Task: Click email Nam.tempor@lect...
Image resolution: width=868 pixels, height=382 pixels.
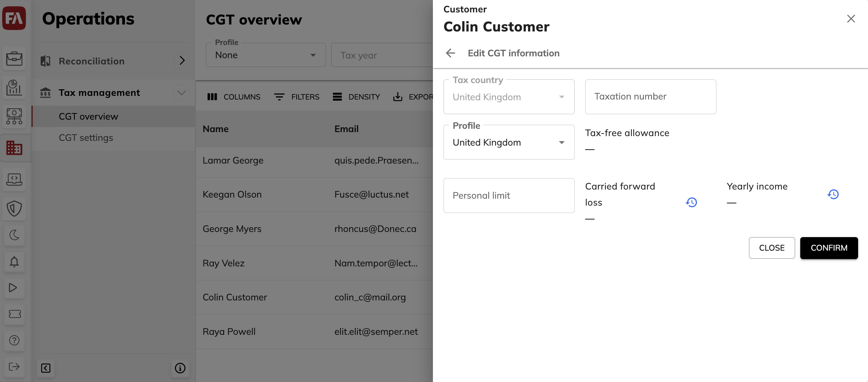Action: click(x=376, y=263)
